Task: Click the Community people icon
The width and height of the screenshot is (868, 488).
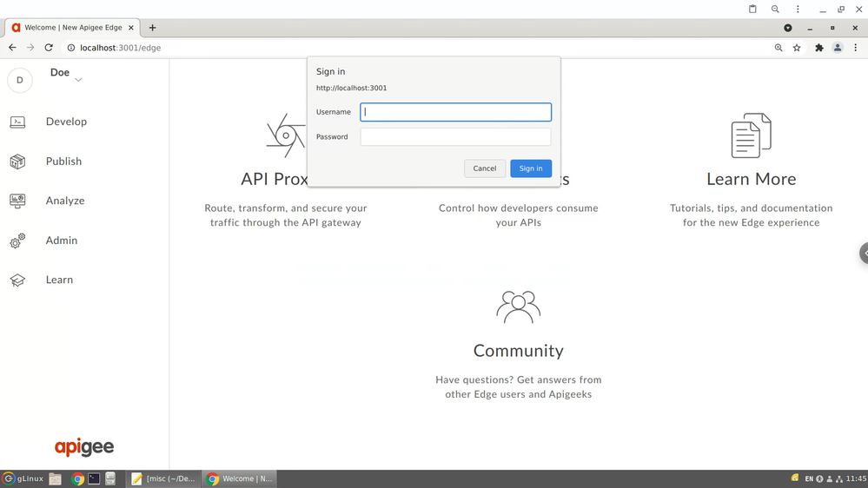Action: click(x=518, y=307)
